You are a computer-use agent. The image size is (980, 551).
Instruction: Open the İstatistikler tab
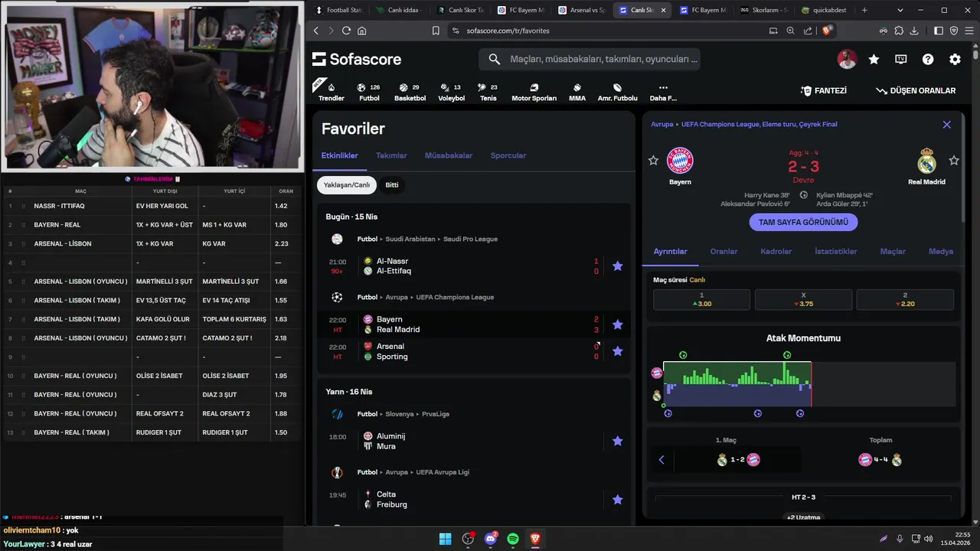pos(836,252)
